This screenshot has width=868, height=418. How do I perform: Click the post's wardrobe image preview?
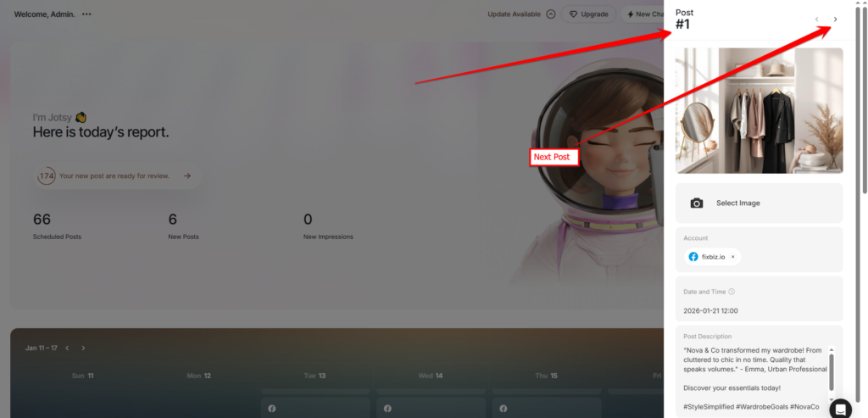click(x=759, y=110)
